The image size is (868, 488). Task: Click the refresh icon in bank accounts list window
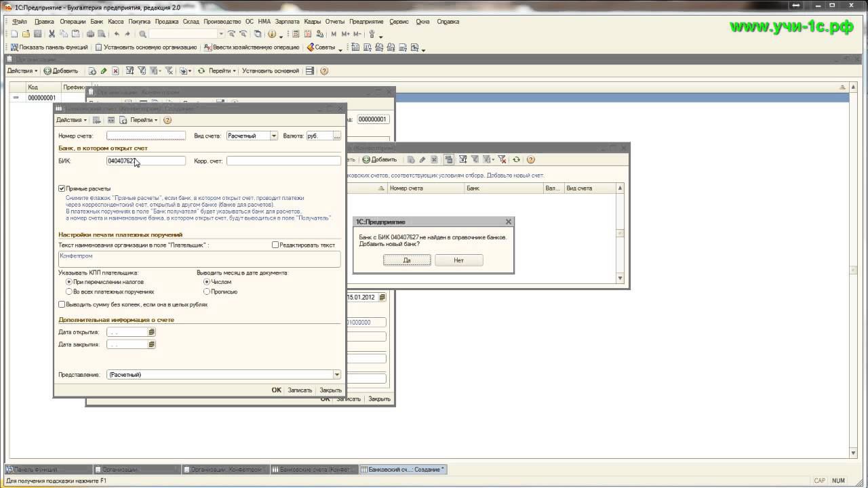point(517,159)
